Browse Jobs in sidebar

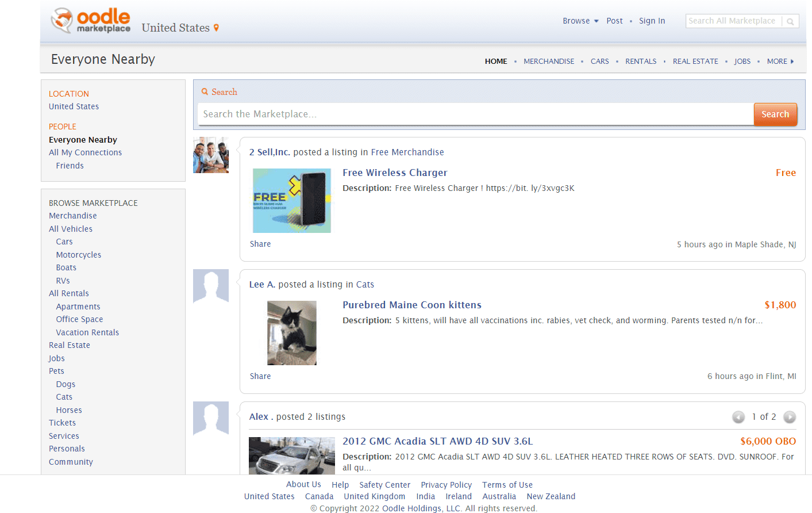56,358
